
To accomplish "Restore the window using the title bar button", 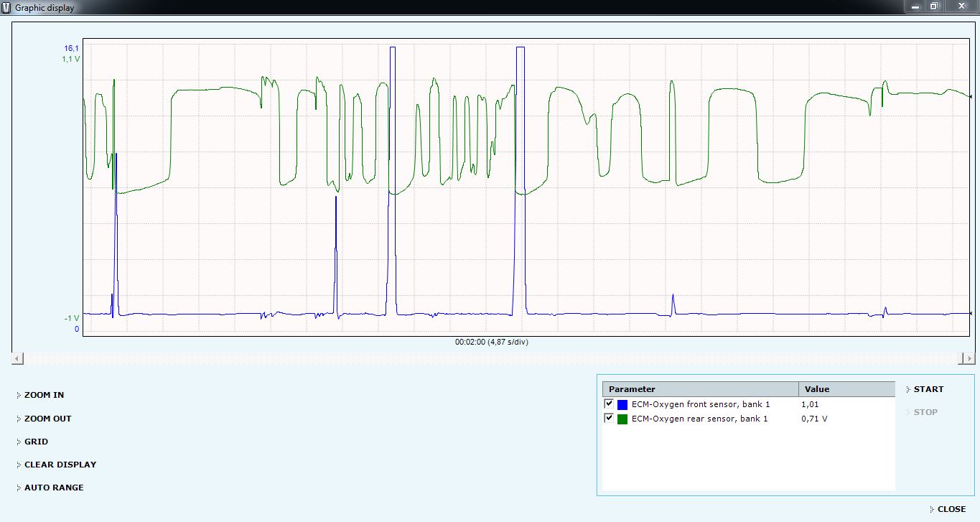I will [x=934, y=6].
